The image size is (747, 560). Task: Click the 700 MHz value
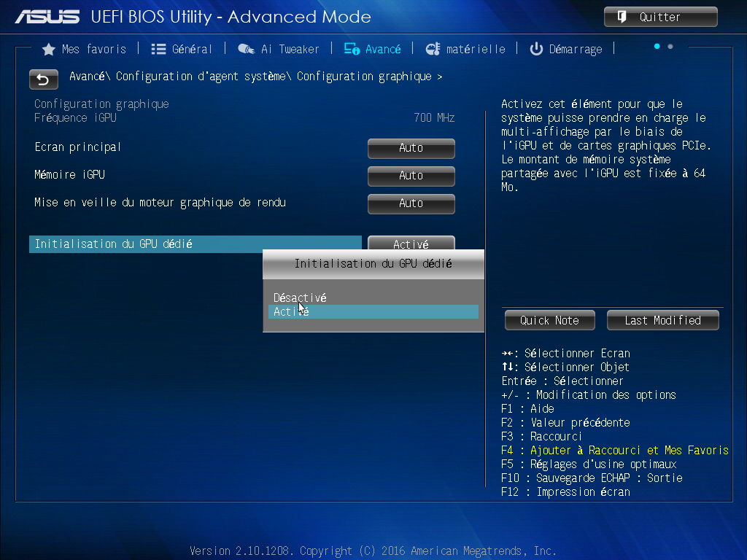[x=434, y=118]
